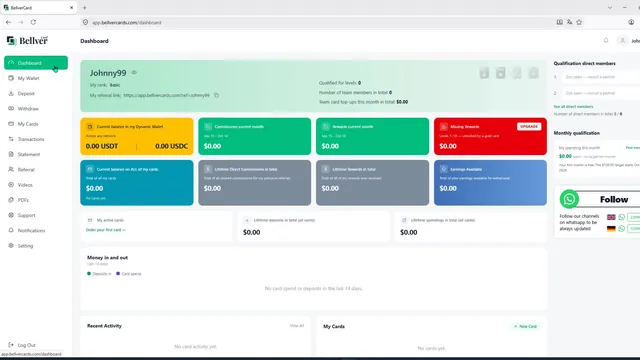Click the browser address bar
The image size is (640, 360).
318,22
